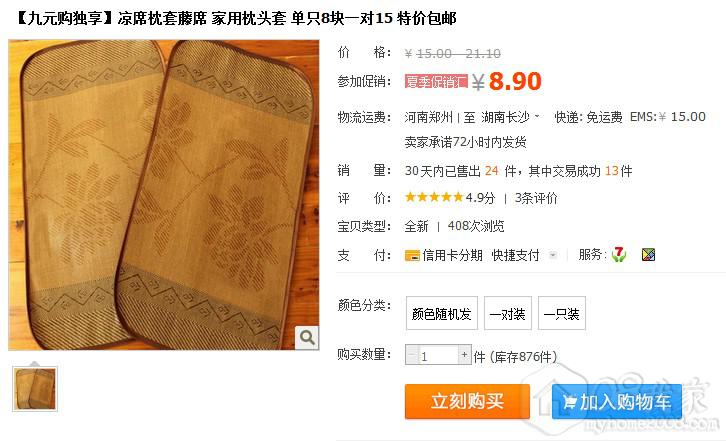726x441 pixels.
Task: Open the 湖南长沙 destination dropdown
Action: point(510,117)
